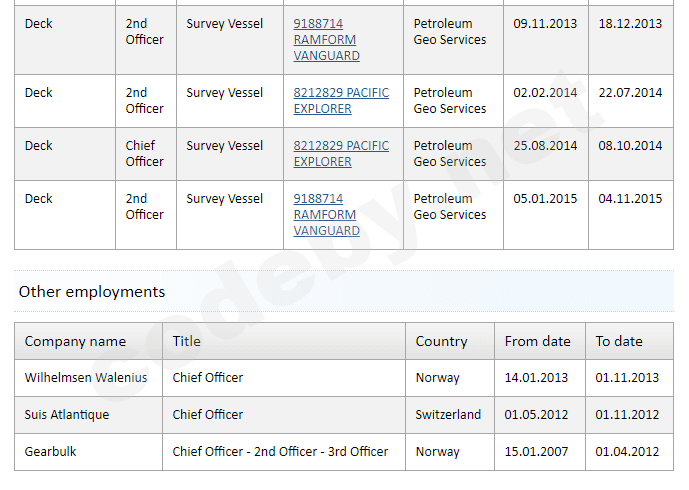Open PACIFIC EXPLORER link in 2nd Officer row
The image size is (689, 490).
tap(341, 100)
